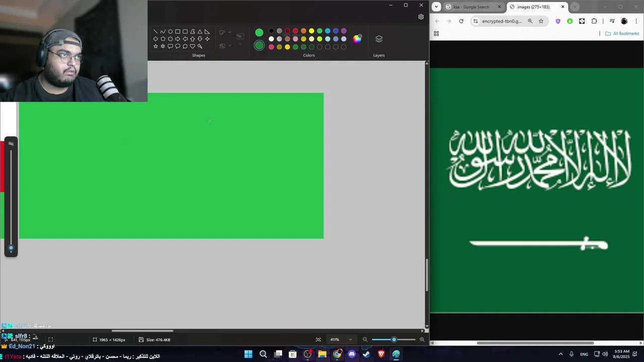Open the shape outline dropdown
This screenshot has height=362, width=644.
pos(229,32)
